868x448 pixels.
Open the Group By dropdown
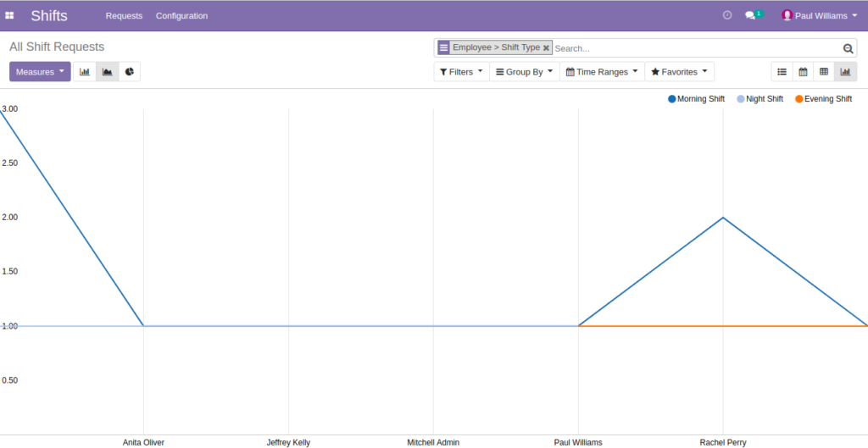point(524,72)
